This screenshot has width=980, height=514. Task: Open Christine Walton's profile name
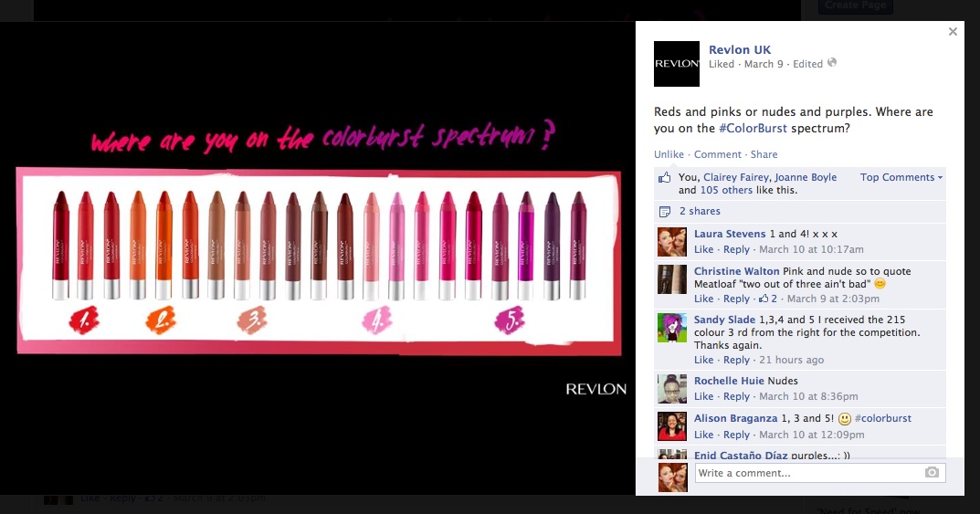coord(736,271)
